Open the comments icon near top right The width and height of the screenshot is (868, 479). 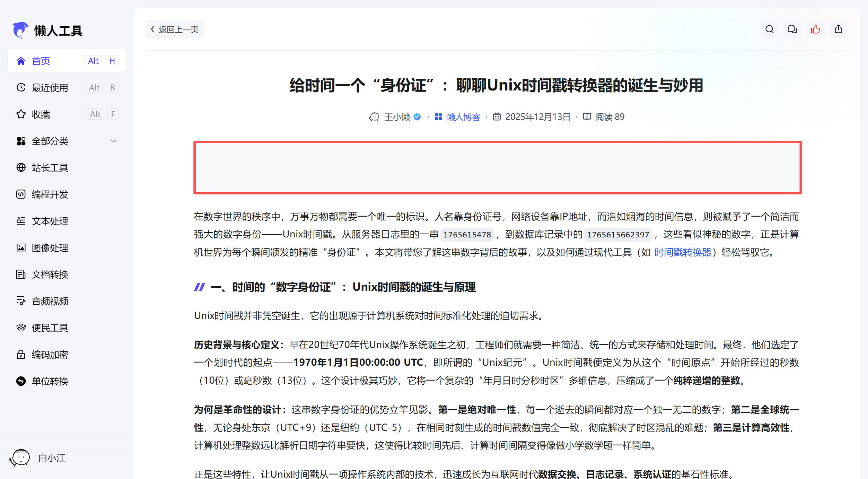click(792, 29)
